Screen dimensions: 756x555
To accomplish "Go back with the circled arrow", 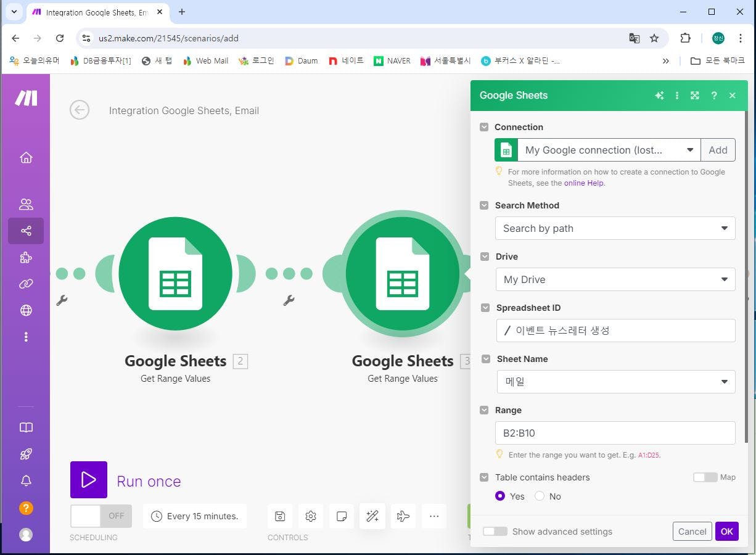I will click(x=80, y=110).
